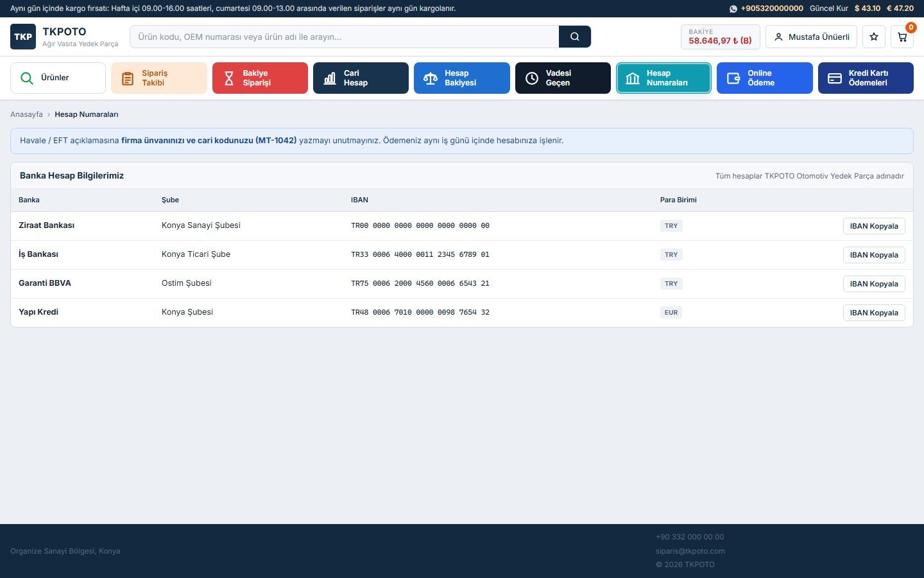The image size is (924, 578).
Task: Click the Banka Hesap Bilgilerimiz heading
Action: (x=72, y=175)
